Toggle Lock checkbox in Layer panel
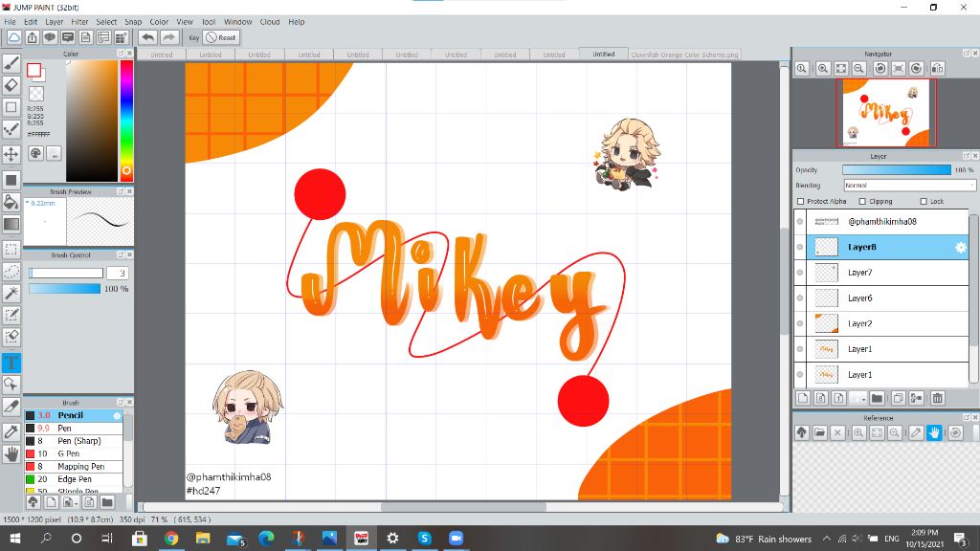This screenshot has width=980, height=551. coord(924,201)
